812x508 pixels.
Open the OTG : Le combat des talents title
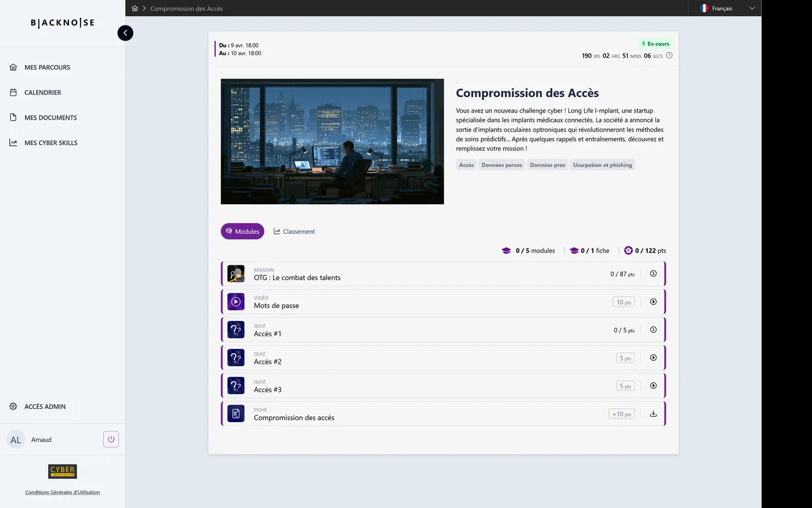[x=297, y=278]
